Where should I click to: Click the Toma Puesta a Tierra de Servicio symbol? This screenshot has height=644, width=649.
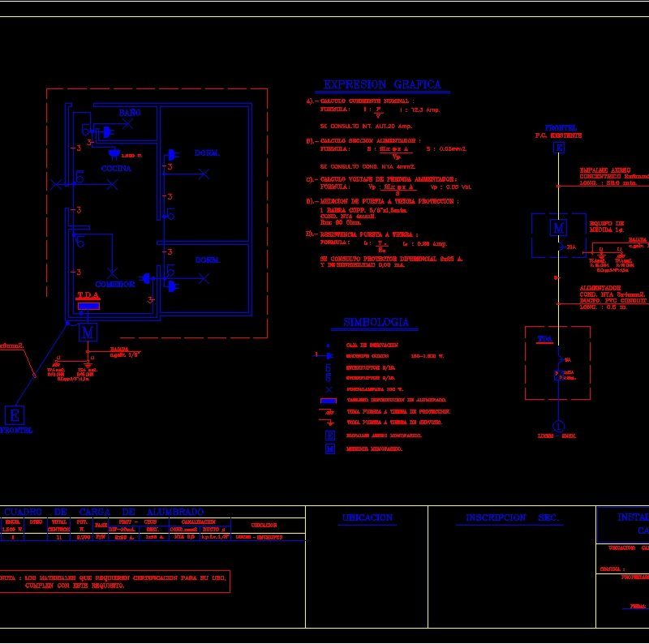point(330,421)
